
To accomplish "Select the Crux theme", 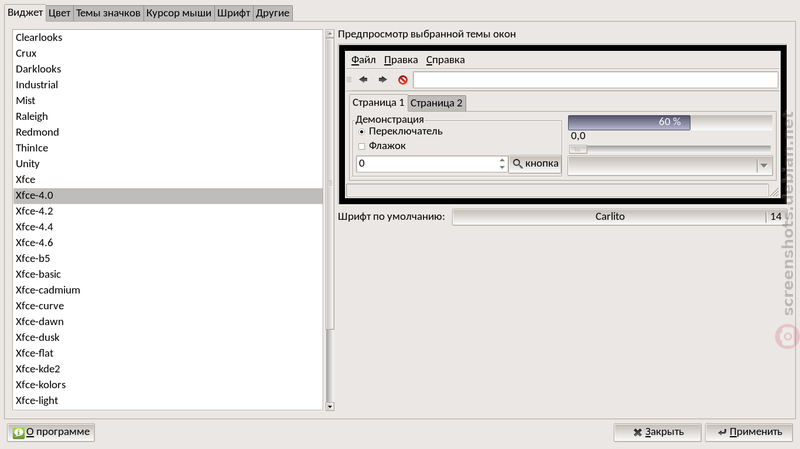I will tap(168, 53).
